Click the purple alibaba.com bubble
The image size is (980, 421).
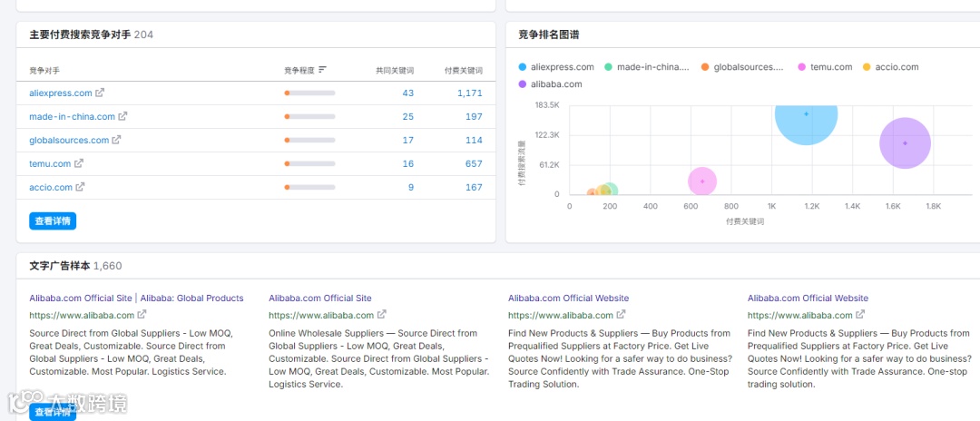[x=905, y=143]
